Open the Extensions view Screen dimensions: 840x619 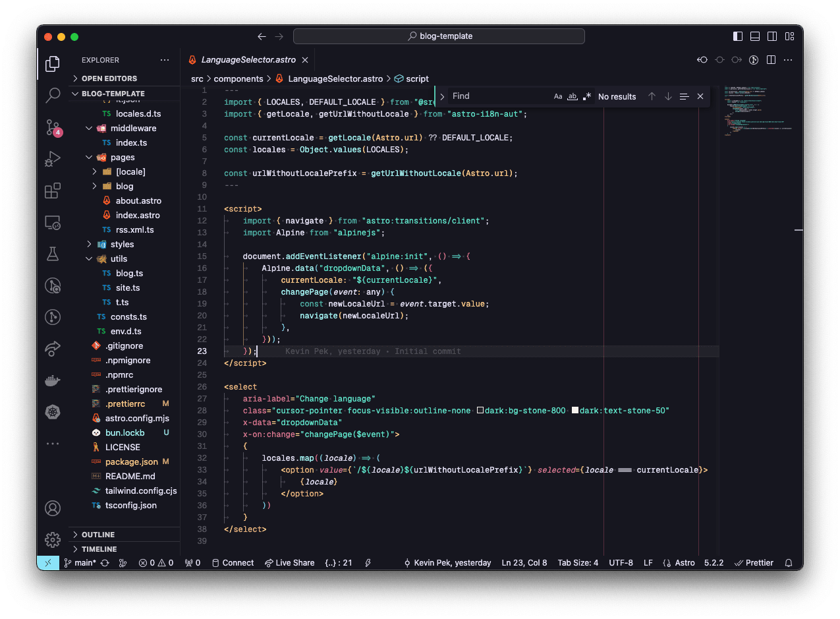tap(52, 190)
